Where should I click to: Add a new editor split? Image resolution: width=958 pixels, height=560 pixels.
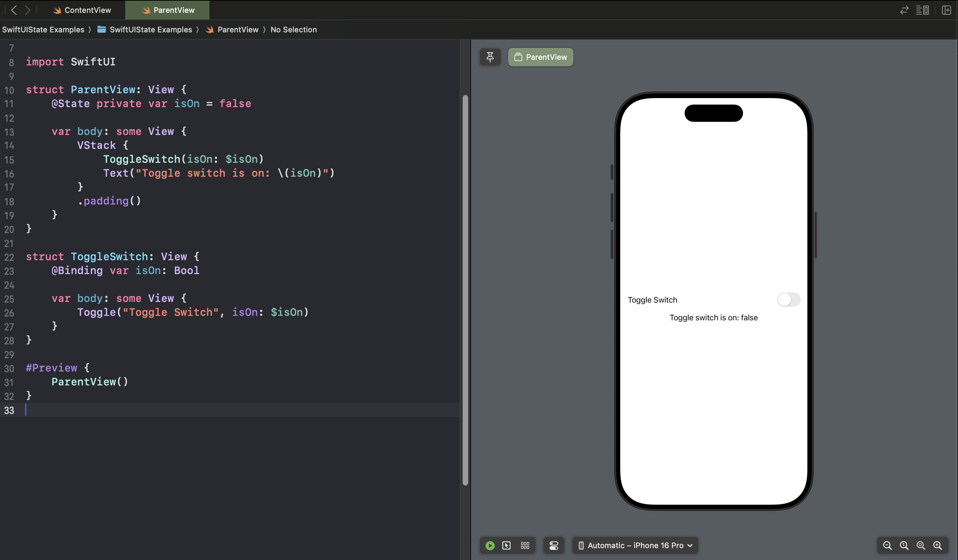click(947, 10)
